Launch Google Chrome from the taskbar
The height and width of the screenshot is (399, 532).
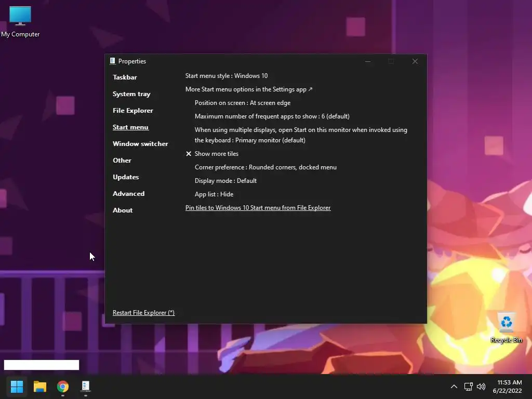tap(63, 387)
